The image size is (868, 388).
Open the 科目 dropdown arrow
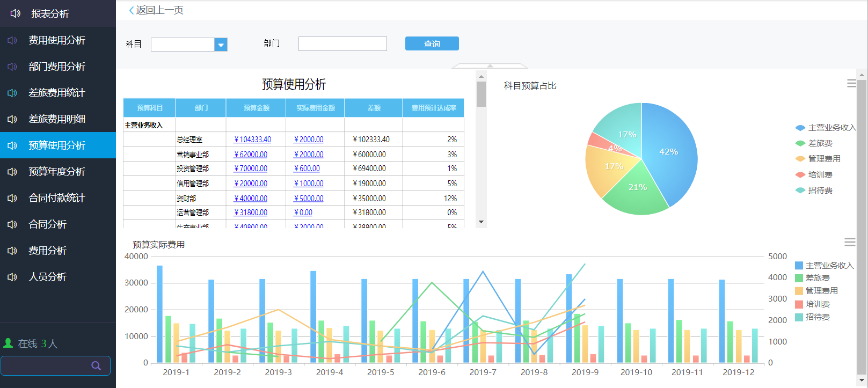221,45
